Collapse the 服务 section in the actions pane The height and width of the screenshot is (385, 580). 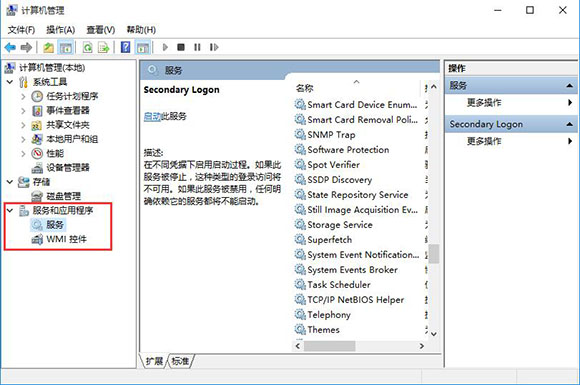569,86
